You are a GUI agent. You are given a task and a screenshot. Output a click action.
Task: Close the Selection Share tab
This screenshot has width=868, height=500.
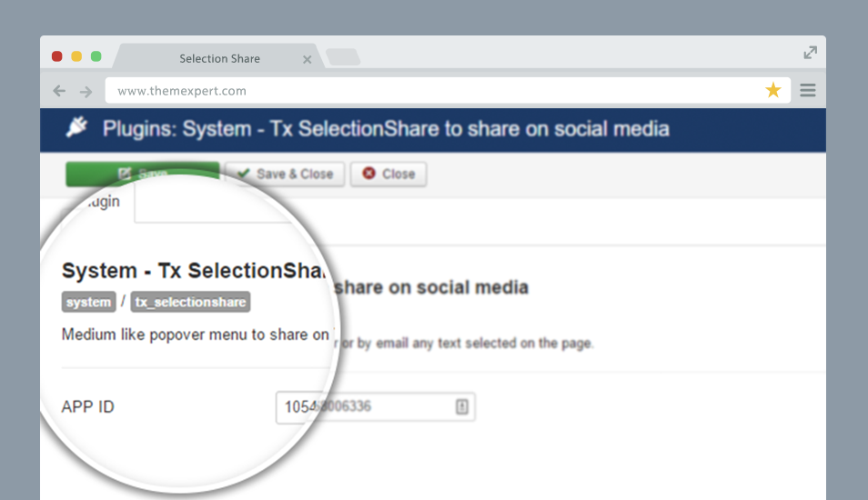pyautogui.click(x=308, y=59)
